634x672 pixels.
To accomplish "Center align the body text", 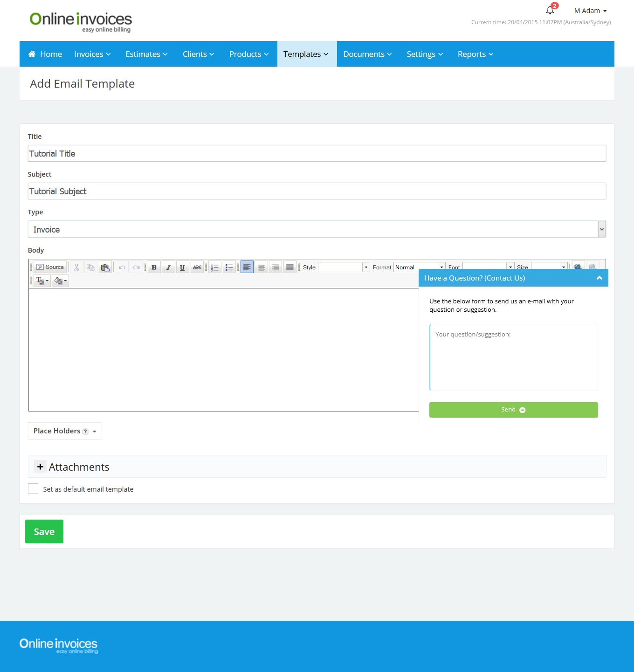I will pos(261,267).
